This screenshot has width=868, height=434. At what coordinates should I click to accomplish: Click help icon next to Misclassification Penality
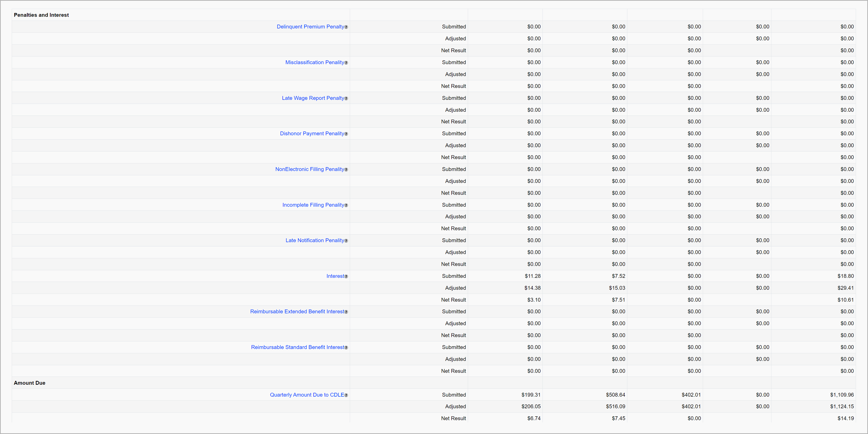[346, 63]
